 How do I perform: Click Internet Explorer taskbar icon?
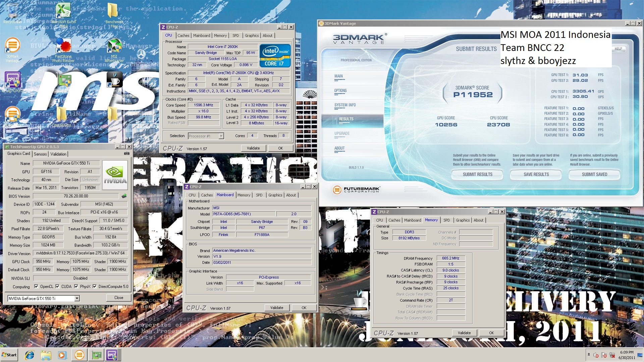(x=30, y=355)
